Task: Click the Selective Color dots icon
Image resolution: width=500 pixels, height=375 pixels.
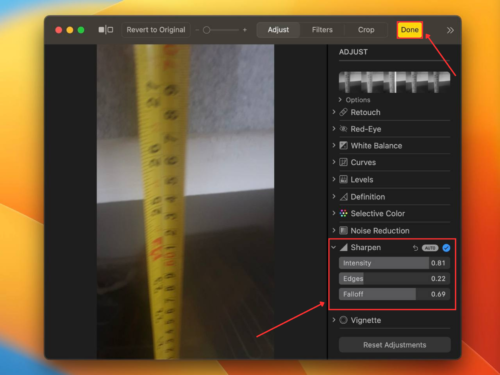Action: pyautogui.click(x=343, y=213)
